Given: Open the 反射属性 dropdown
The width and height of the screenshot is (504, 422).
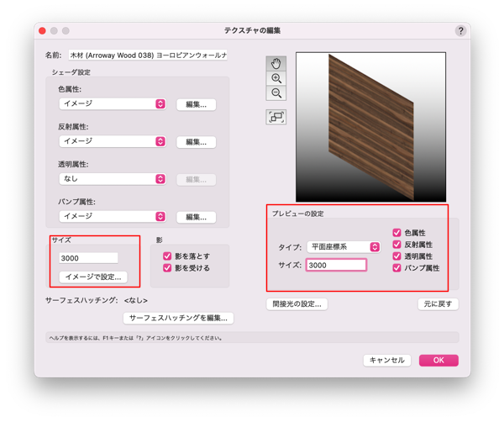Looking at the screenshot, I should click(x=113, y=141).
